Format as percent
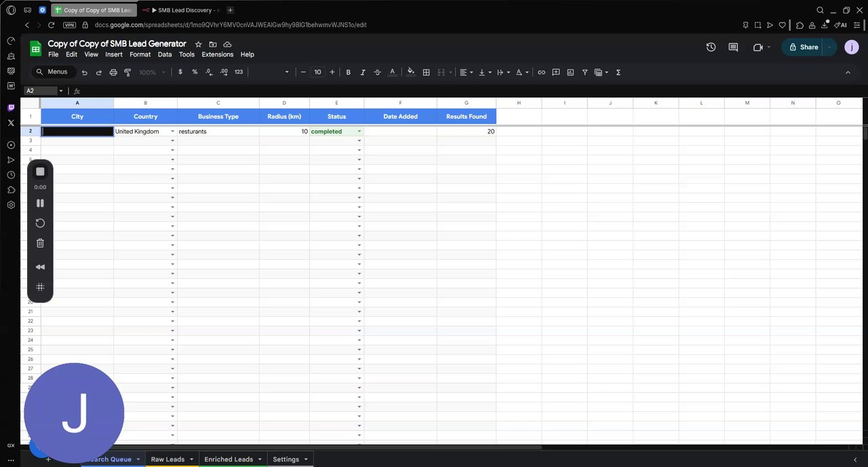The image size is (868, 467). 195,72
